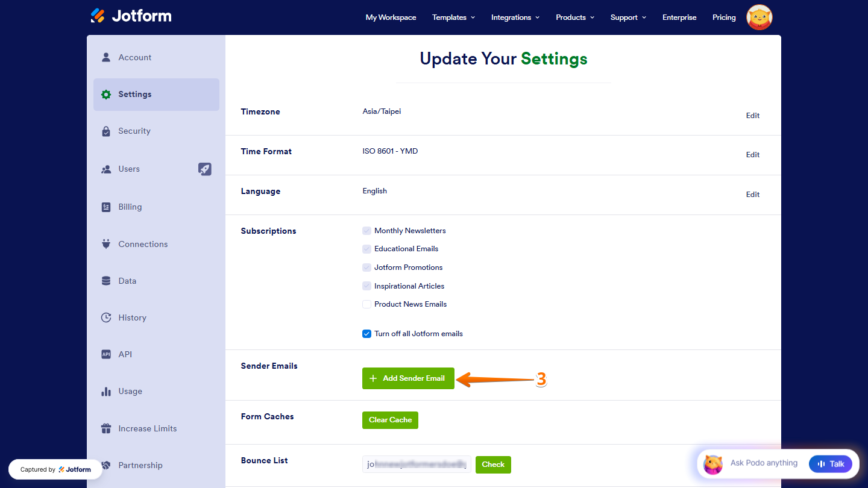Viewport: 868px width, 488px height.
Task: Expand the Support dropdown menu
Action: (x=628, y=17)
